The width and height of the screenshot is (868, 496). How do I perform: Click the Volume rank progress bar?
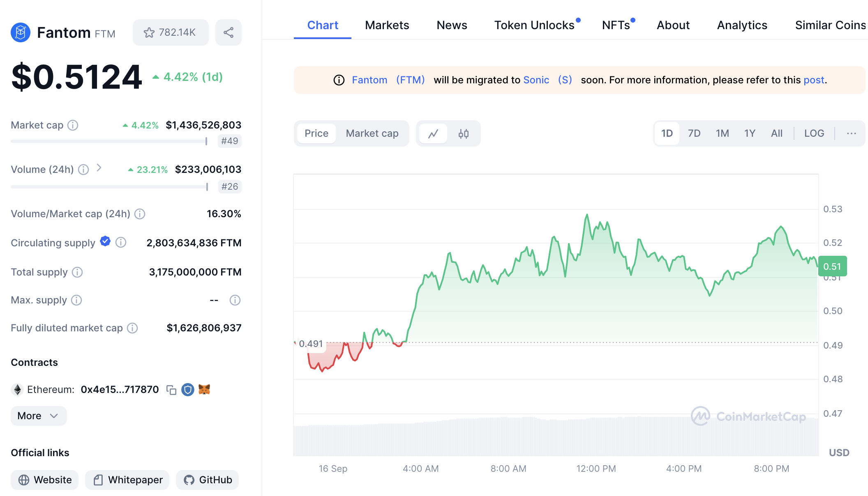109,187
